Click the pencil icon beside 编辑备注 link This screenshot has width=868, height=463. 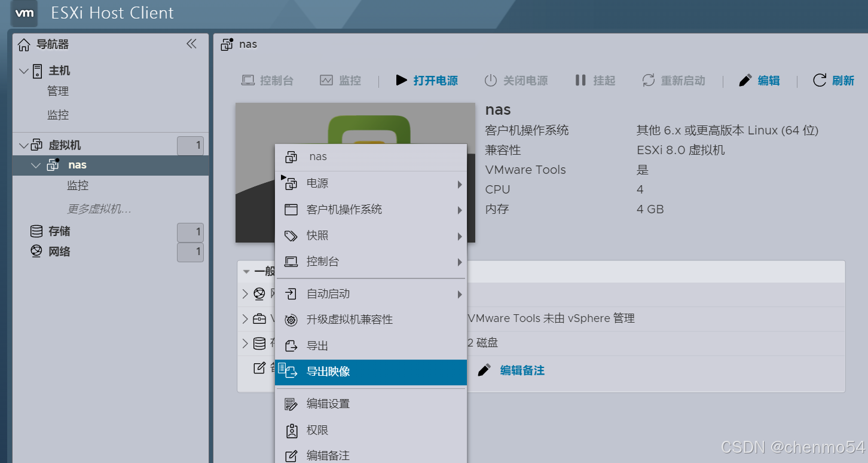pyautogui.click(x=484, y=370)
